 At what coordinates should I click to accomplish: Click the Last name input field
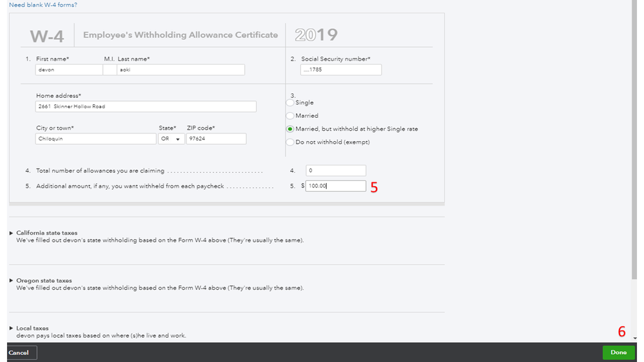point(180,70)
